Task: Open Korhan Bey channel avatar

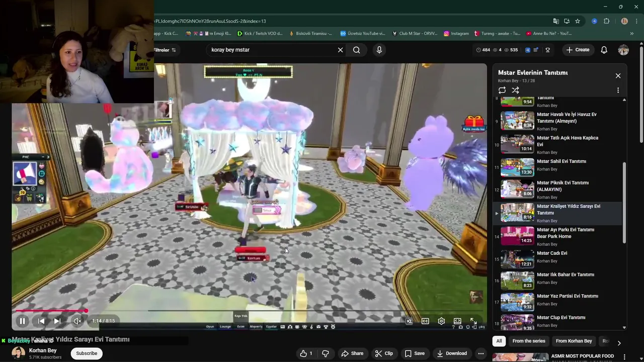Action: point(19,353)
